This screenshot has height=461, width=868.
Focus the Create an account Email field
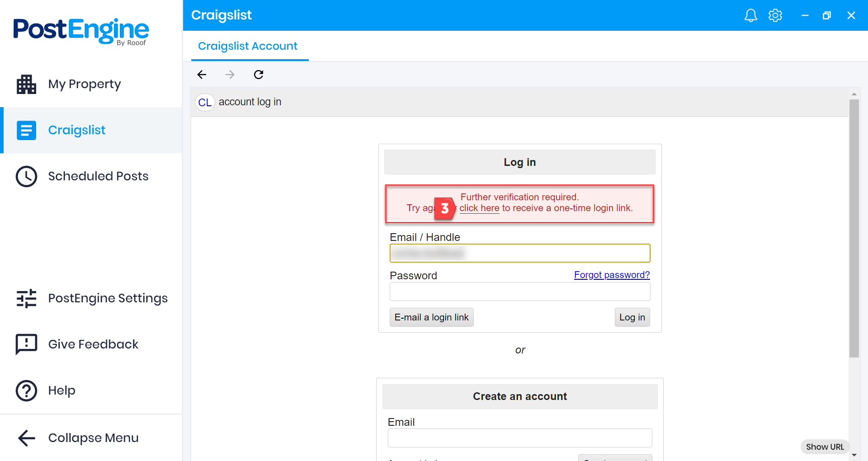pos(520,438)
